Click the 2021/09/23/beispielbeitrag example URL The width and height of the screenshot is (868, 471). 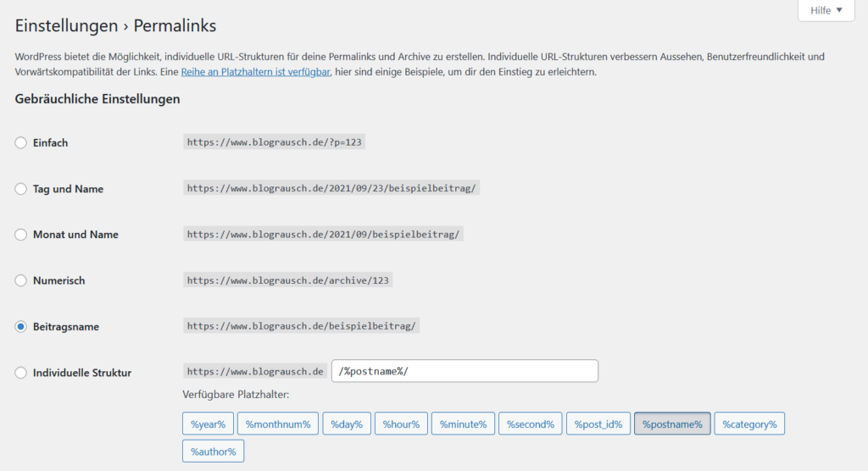pos(331,188)
